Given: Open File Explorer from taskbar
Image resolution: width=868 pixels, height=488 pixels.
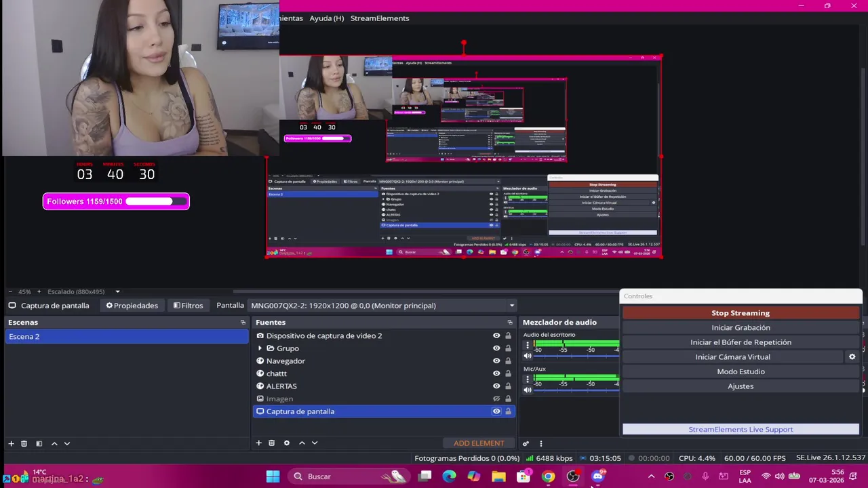Looking at the screenshot, I should tap(498, 476).
